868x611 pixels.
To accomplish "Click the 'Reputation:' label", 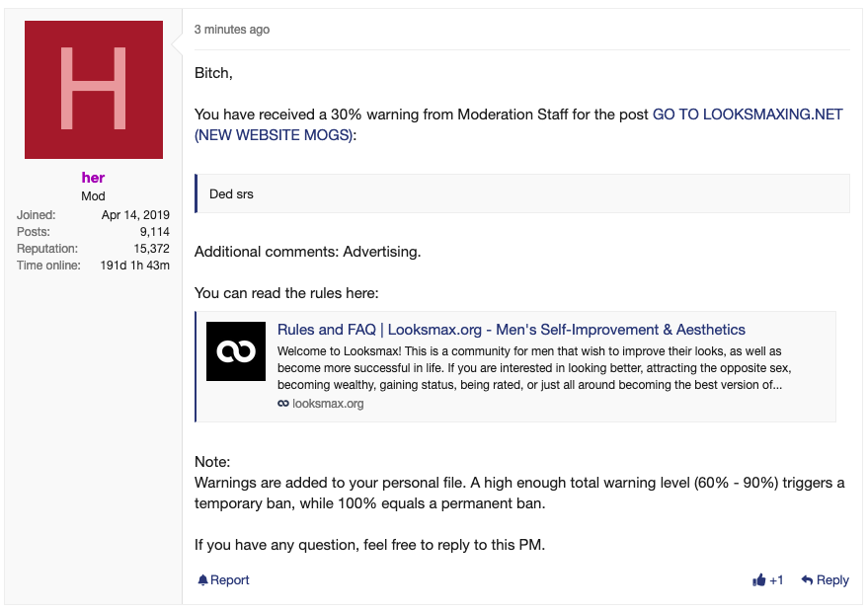I will coord(47,249).
